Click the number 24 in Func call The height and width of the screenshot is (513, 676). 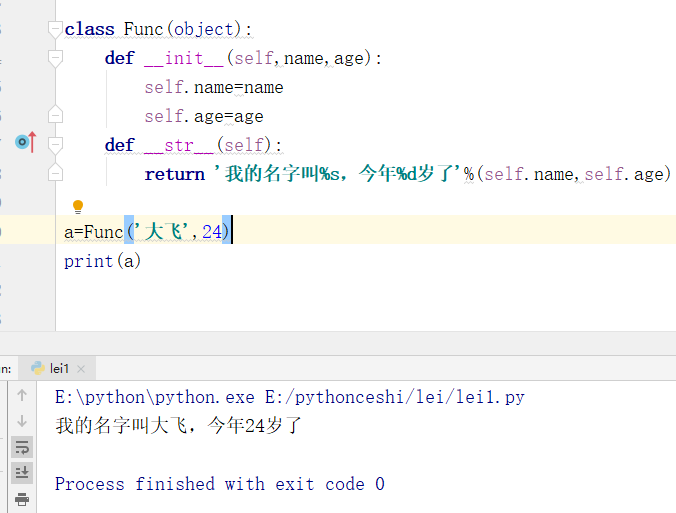click(x=212, y=231)
